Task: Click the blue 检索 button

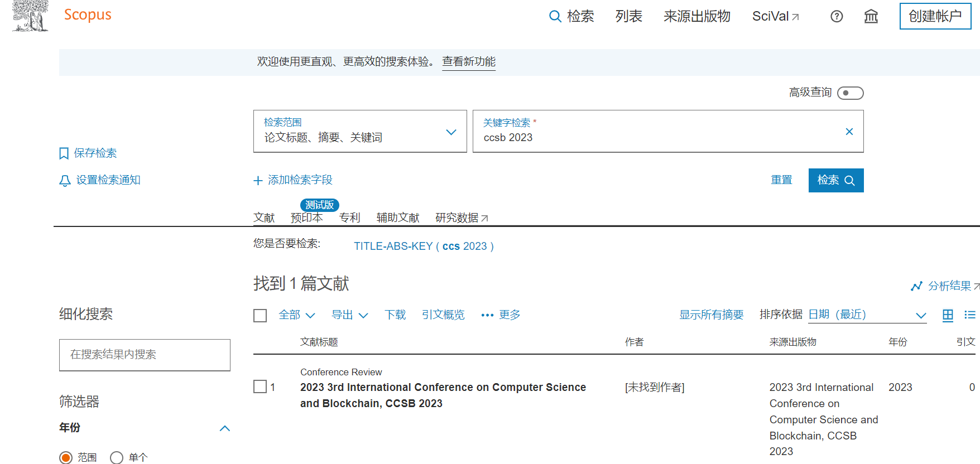Action: (x=836, y=180)
